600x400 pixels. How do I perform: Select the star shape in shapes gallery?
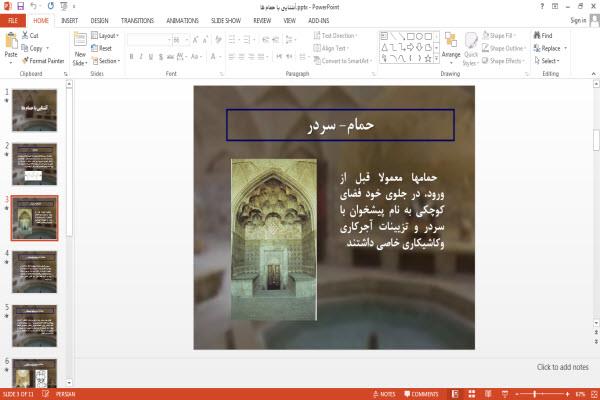click(428, 59)
